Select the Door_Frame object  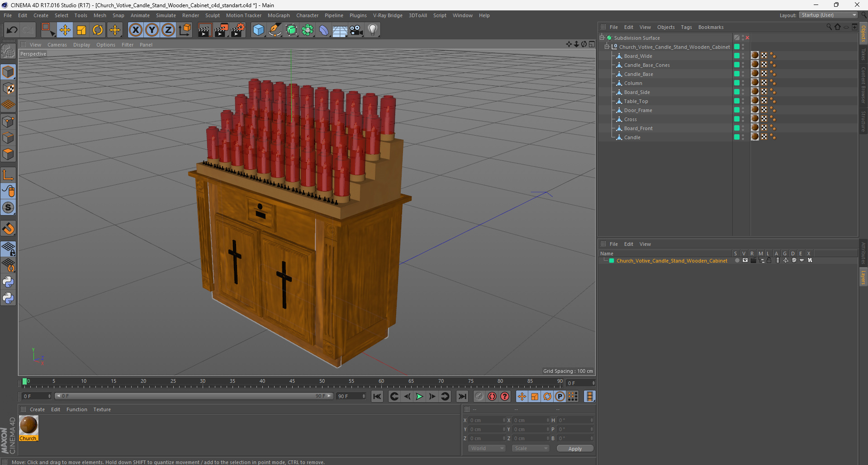pos(638,110)
